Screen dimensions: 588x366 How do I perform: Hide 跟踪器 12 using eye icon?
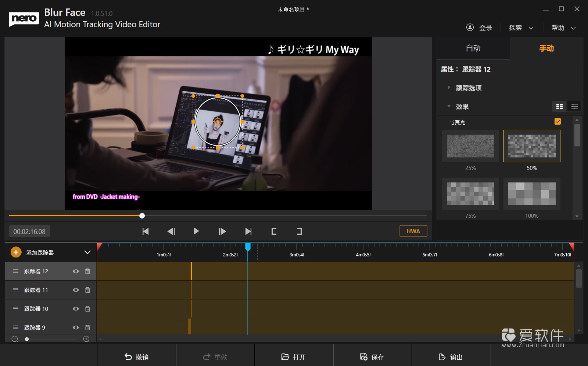[x=76, y=271]
